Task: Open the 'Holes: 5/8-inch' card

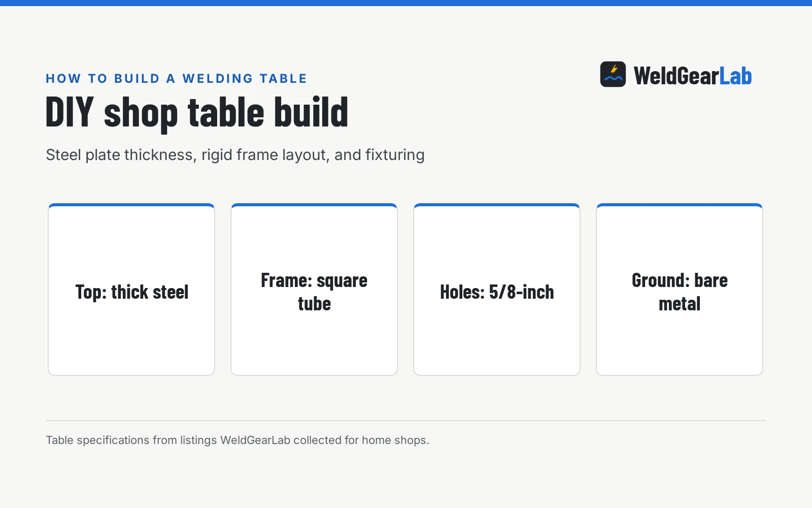Action: coord(497,290)
